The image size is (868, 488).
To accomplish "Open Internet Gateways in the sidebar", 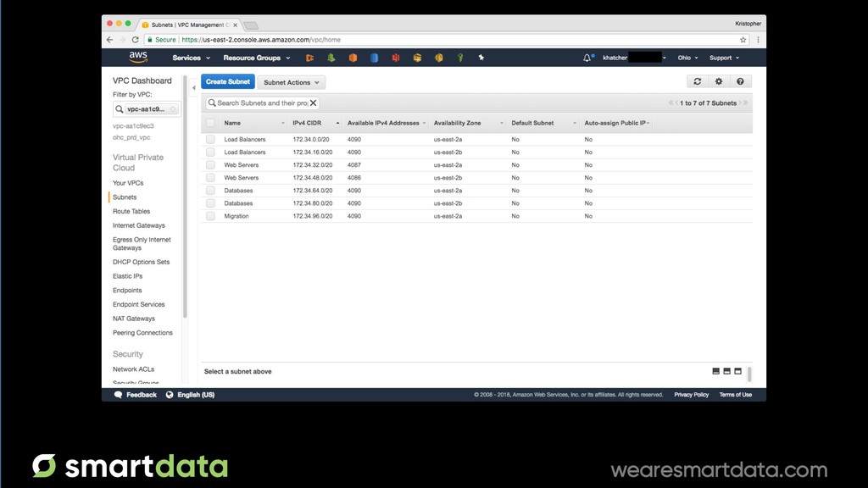I will tap(138, 225).
